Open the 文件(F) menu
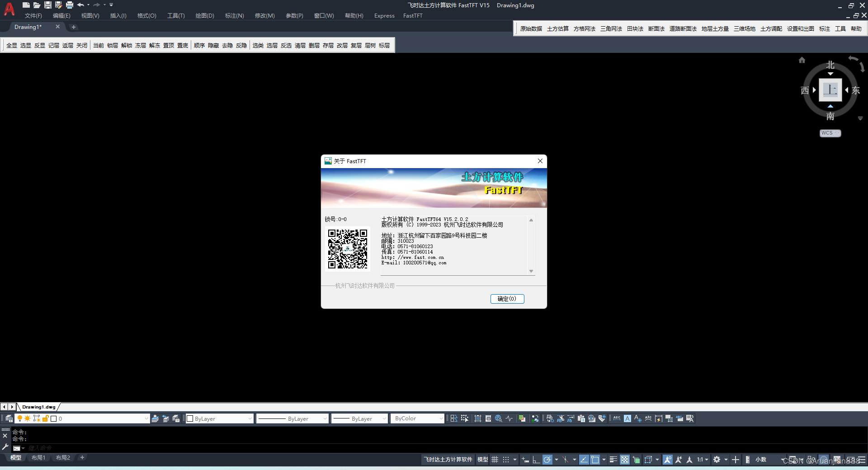Screen dimensions: 868x470 tap(33, 16)
